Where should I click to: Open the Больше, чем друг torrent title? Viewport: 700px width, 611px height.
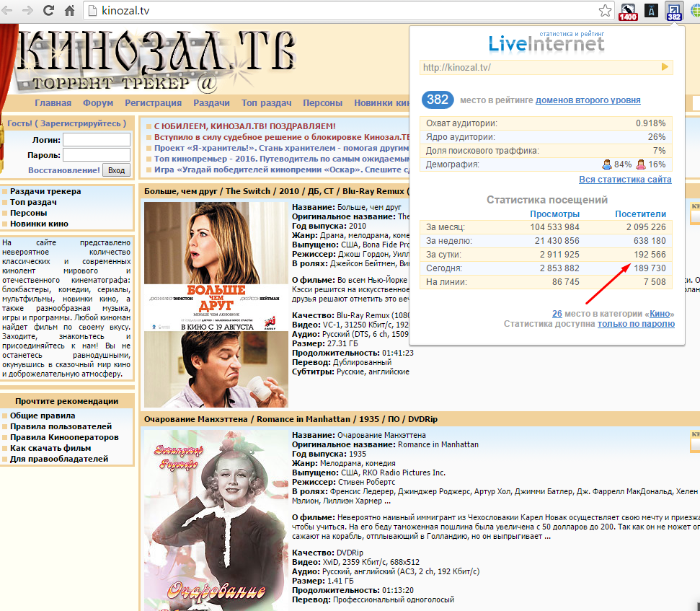pos(276,191)
